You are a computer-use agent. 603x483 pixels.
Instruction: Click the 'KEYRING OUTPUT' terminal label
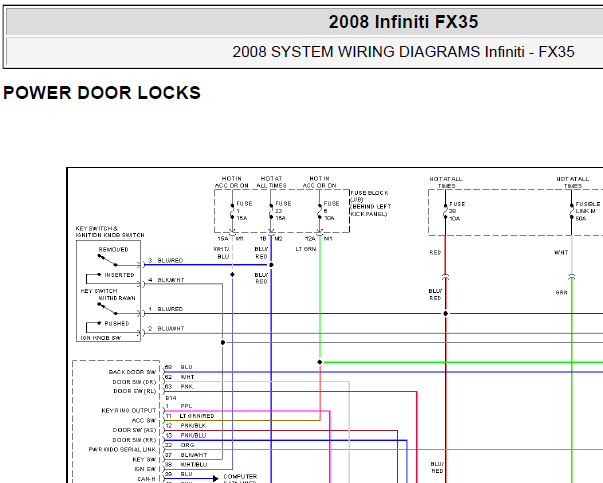click(x=129, y=411)
